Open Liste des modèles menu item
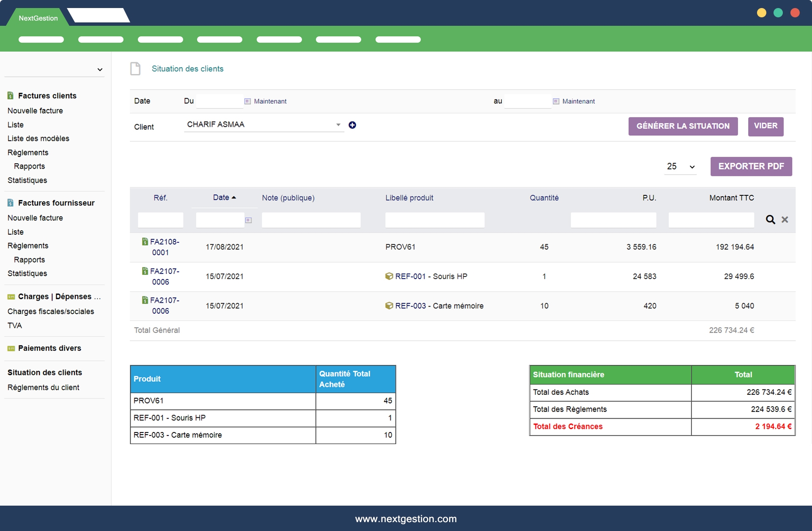The width and height of the screenshot is (812, 531). click(x=38, y=138)
